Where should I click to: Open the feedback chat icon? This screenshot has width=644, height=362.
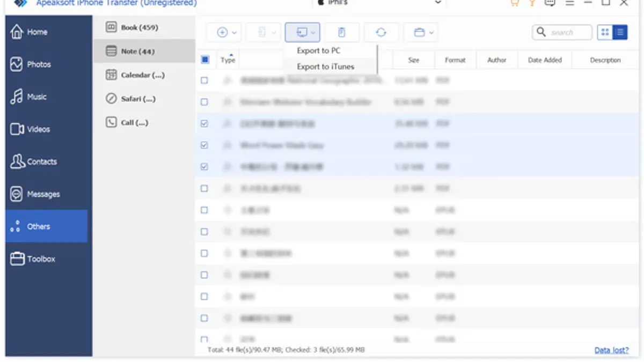tap(550, 3)
